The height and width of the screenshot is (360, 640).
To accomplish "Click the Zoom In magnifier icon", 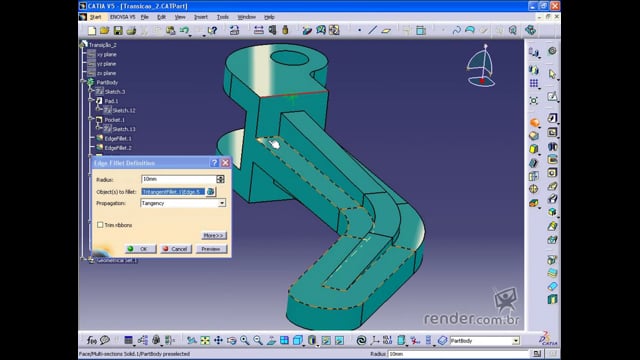I will [244, 340].
